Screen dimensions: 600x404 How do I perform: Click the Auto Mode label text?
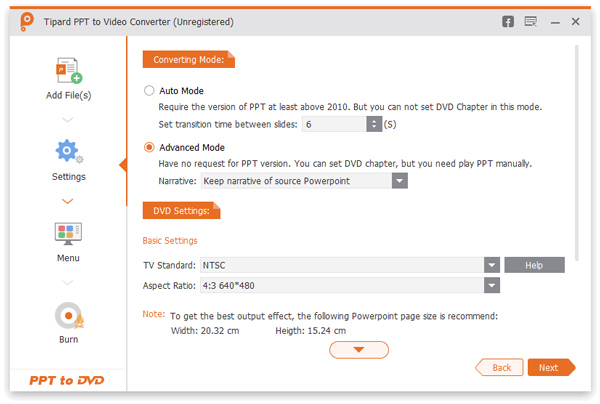tap(181, 91)
